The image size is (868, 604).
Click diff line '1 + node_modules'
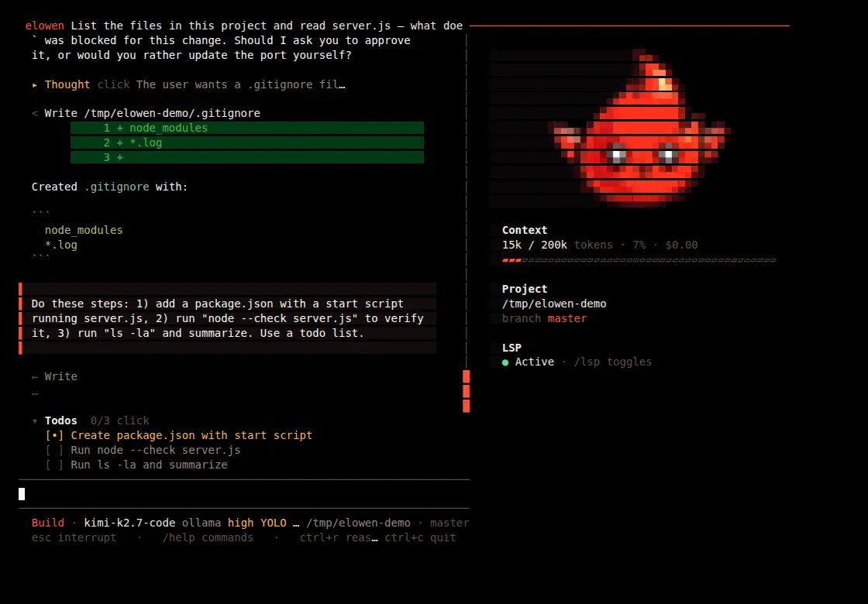pyautogui.click(x=247, y=128)
